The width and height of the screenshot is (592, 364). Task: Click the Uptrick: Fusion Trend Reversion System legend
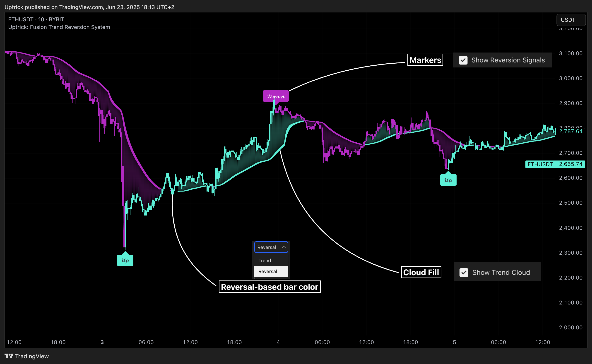tap(59, 27)
